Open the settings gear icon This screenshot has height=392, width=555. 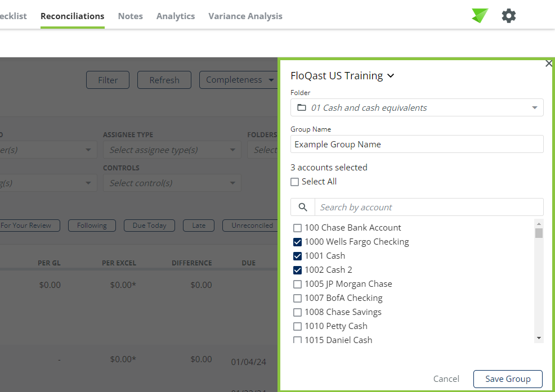pos(509,16)
